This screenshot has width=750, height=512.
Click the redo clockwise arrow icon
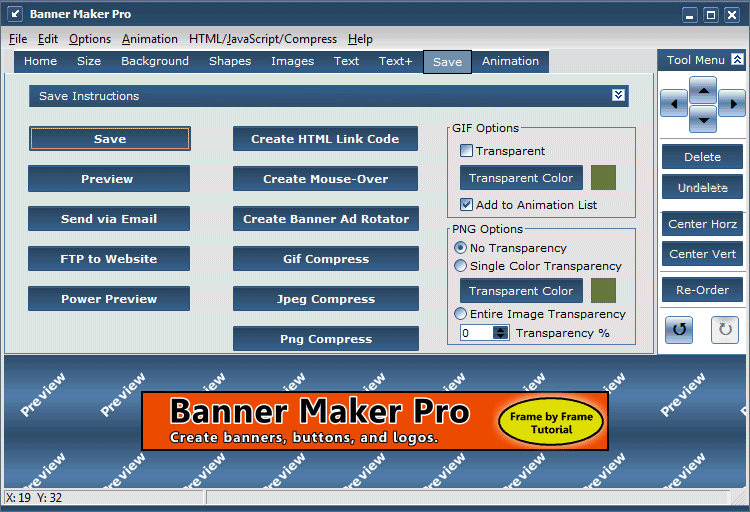pos(725,329)
